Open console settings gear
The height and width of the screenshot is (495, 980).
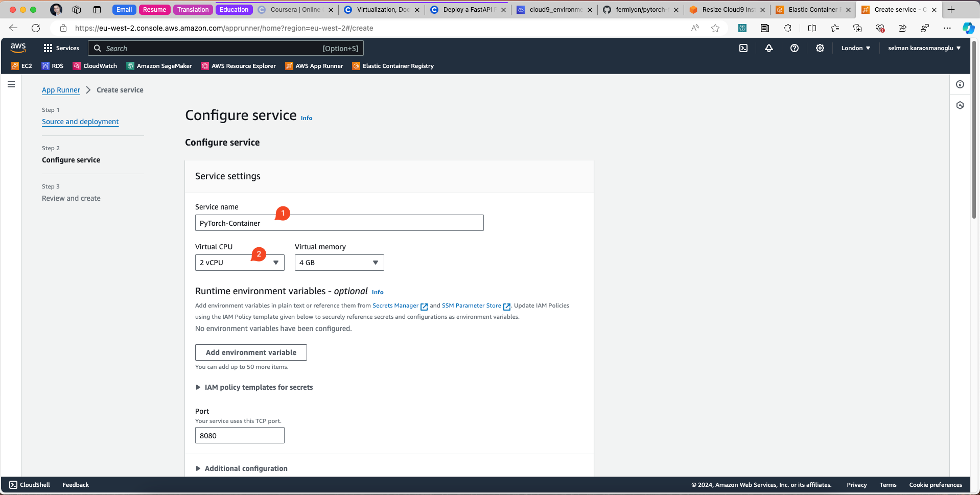[820, 48]
